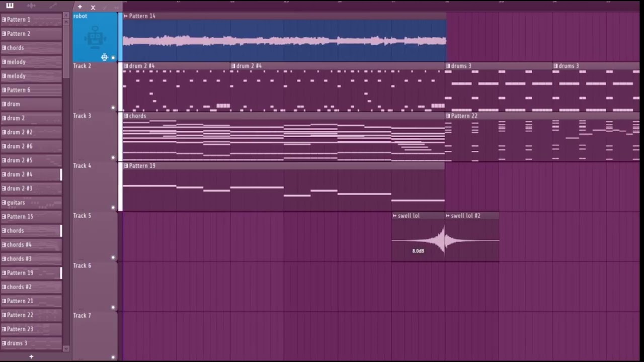Select Pattern 22 in the pattern list
The image size is (644, 362).
(31, 315)
